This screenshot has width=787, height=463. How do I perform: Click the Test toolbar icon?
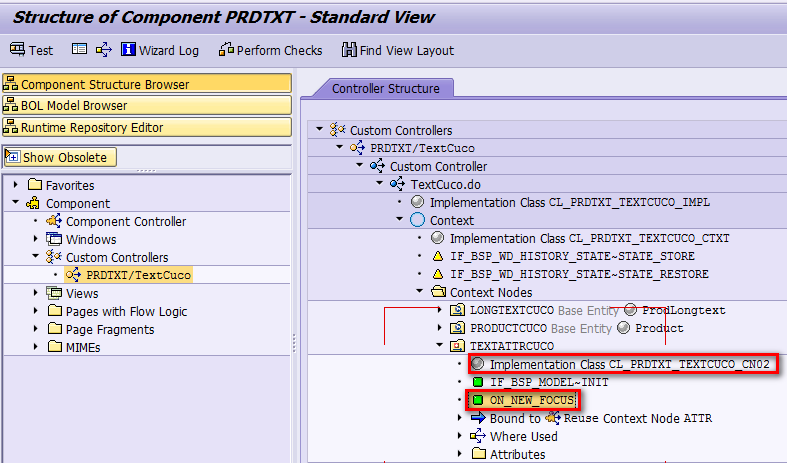point(17,49)
